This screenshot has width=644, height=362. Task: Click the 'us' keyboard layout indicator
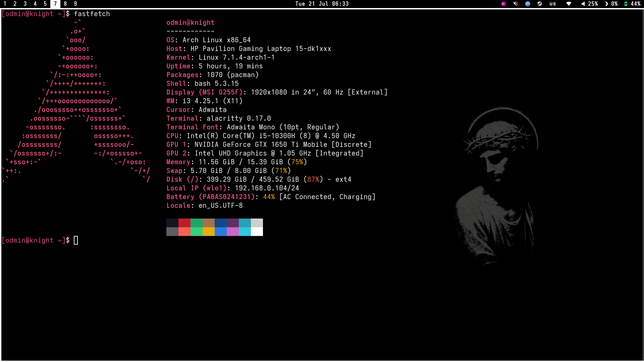pos(553,4)
